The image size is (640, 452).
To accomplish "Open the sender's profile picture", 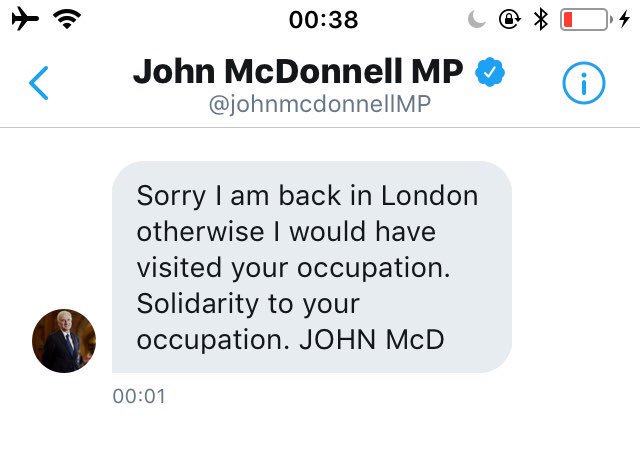I will tap(65, 341).
